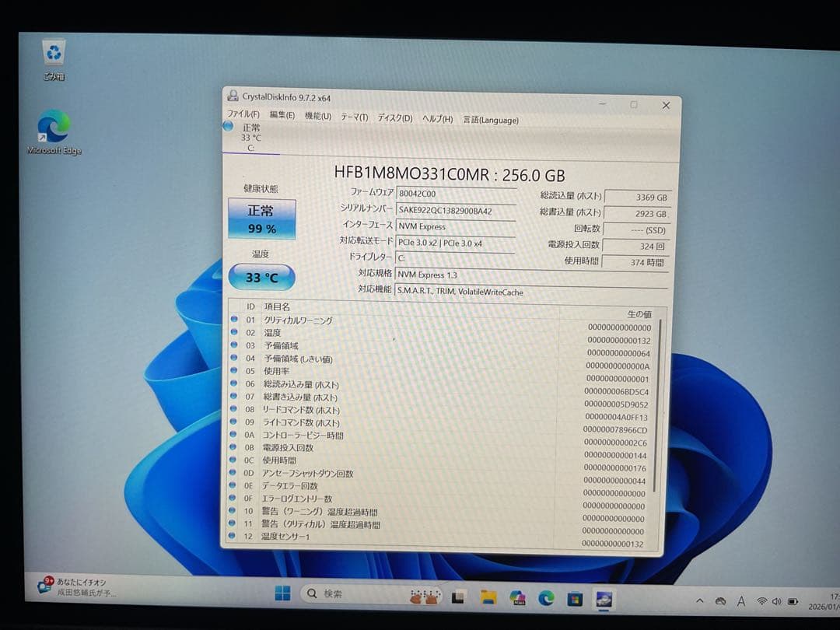Click the 生の値 column header
Viewport: 840px width, 630px height.
[639, 314]
